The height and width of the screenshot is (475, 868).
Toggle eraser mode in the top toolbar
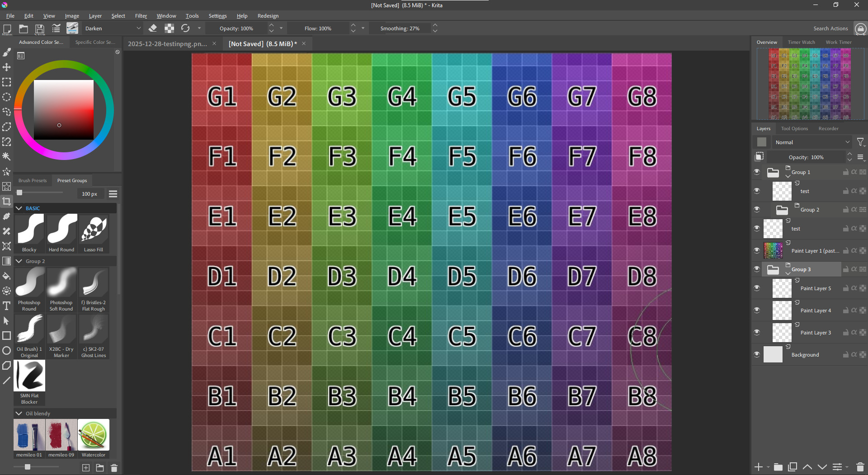(x=153, y=28)
